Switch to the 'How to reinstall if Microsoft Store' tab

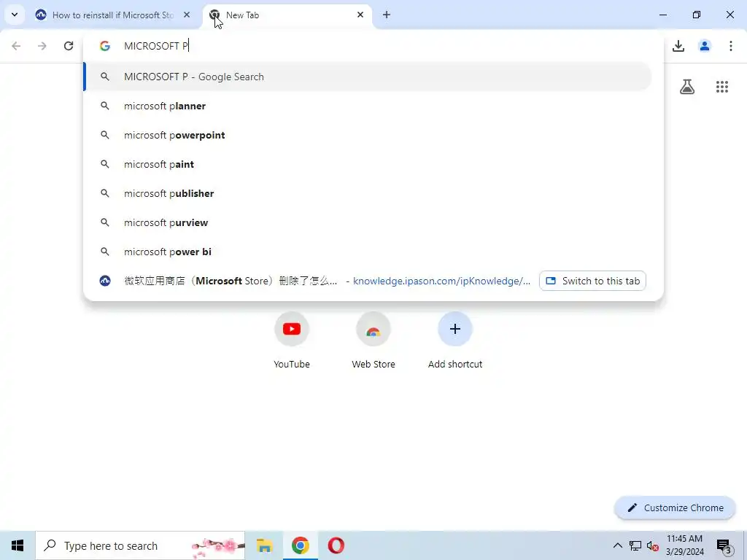pos(112,15)
